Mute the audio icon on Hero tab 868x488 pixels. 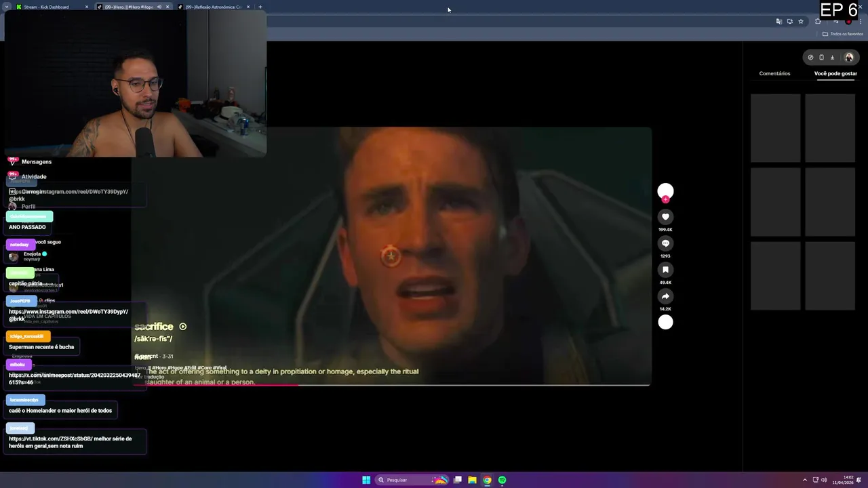point(159,7)
